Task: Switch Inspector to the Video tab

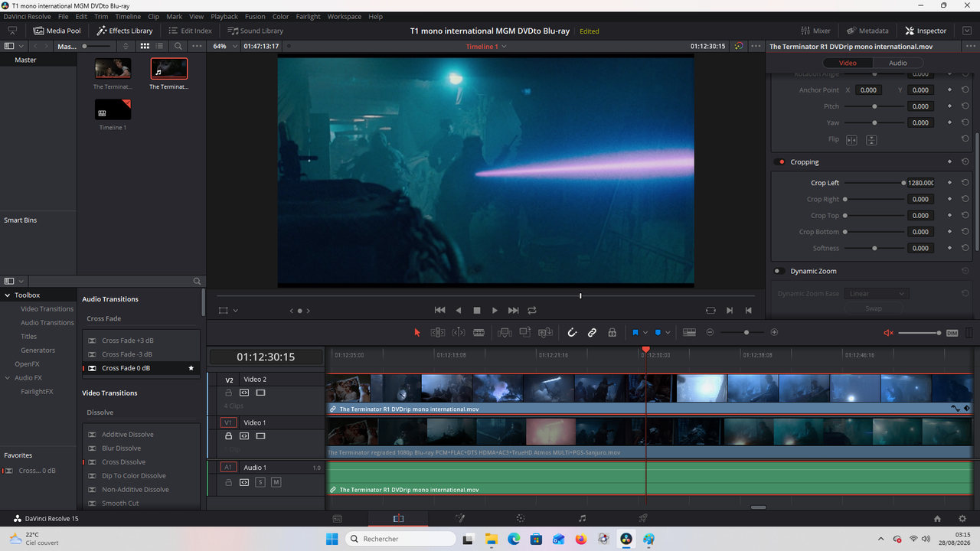Action: pos(848,63)
